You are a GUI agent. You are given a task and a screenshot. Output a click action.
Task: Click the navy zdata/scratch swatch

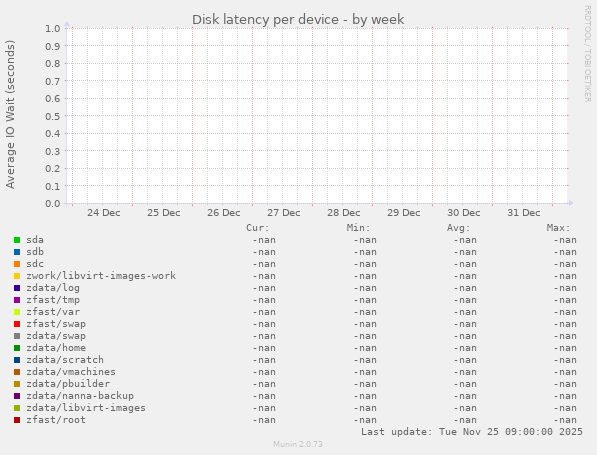click(x=17, y=360)
